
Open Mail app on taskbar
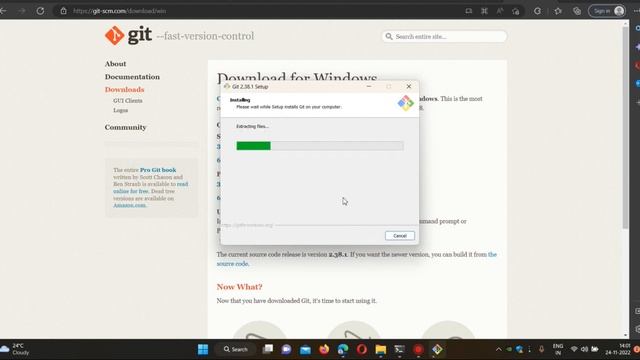coord(305,349)
